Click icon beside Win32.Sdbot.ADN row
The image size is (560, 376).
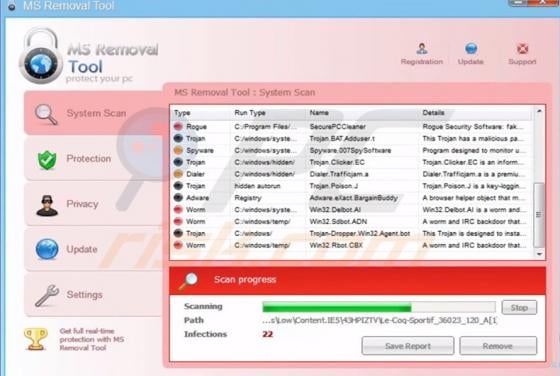[x=178, y=221]
